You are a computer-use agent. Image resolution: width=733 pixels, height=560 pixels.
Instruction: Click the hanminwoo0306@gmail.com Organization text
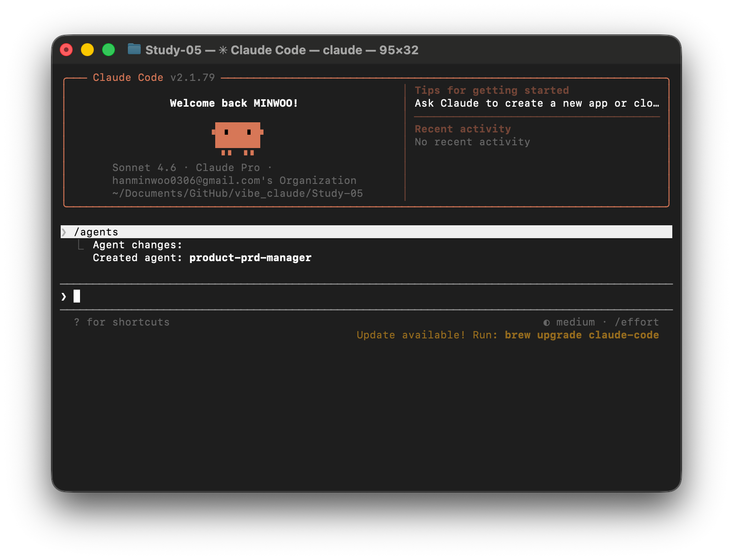[234, 181]
